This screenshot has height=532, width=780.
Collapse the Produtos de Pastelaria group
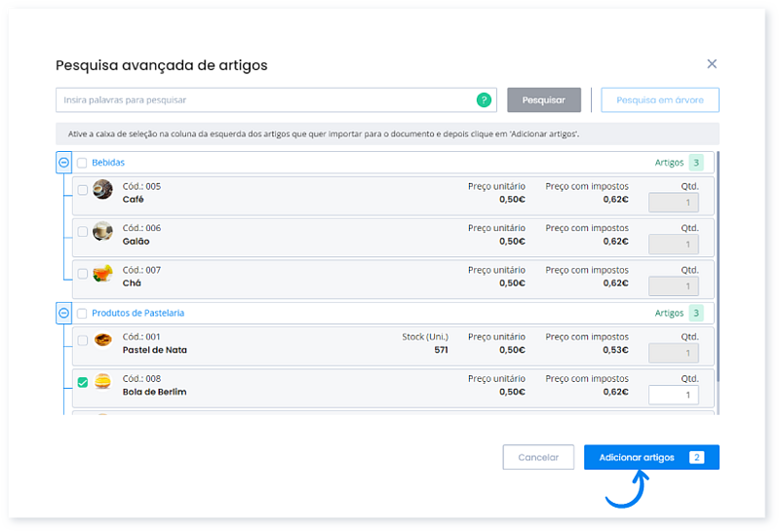pos(64,313)
